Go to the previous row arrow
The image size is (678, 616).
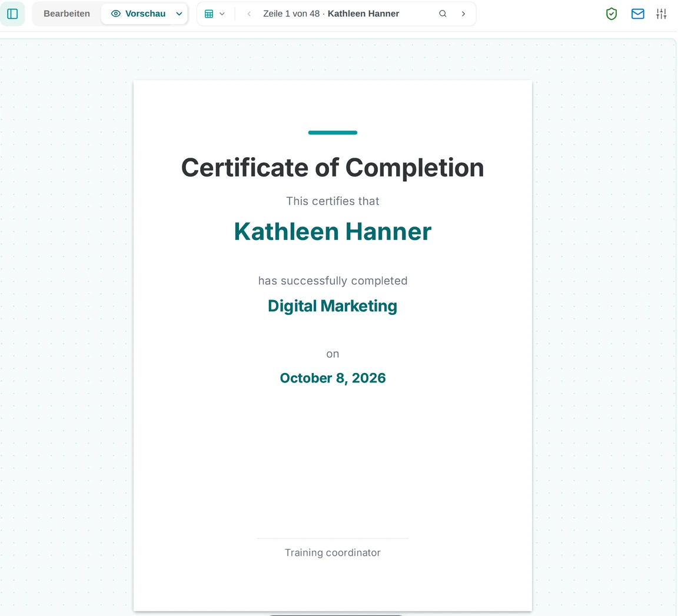(x=249, y=14)
